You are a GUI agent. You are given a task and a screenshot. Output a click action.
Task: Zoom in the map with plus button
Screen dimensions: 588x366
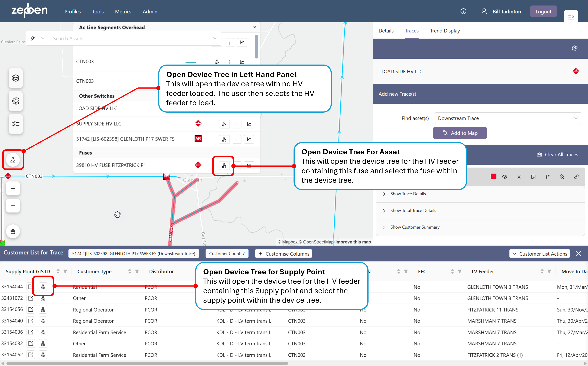(x=13, y=188)
